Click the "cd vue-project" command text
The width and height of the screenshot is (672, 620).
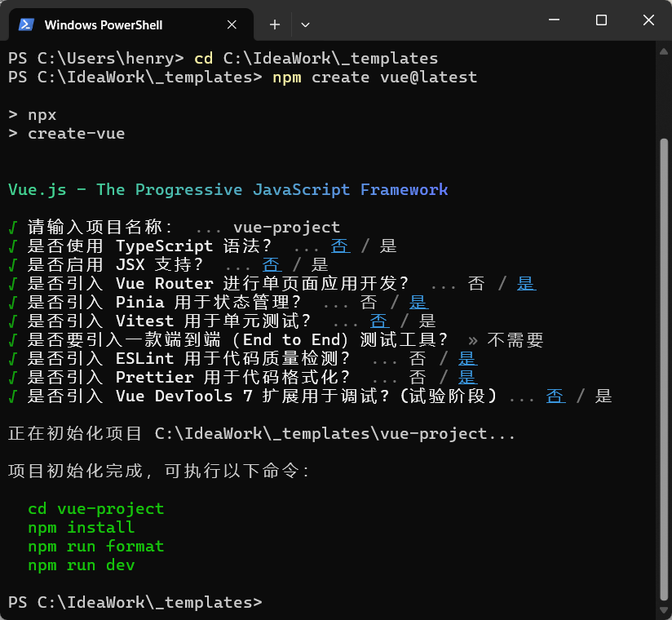95,509
